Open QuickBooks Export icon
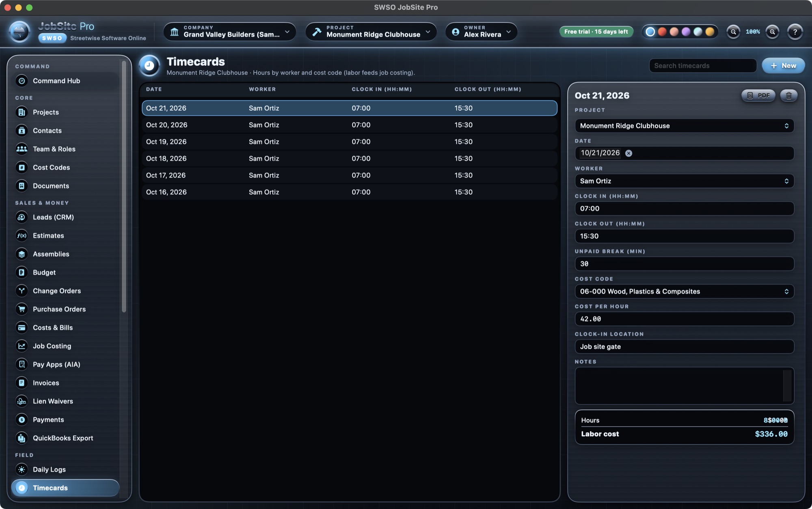 22,438
